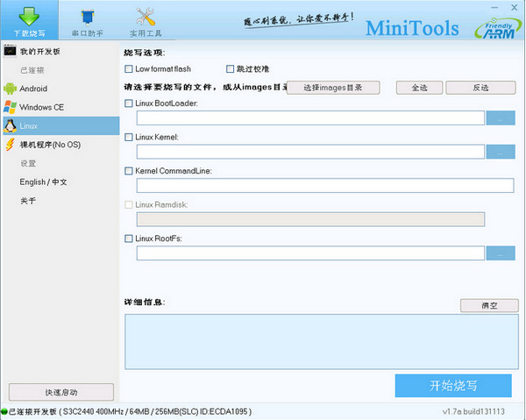Browse for the Linux Kernel file
The height and width of the screenshot is (420, 526).
501,152
